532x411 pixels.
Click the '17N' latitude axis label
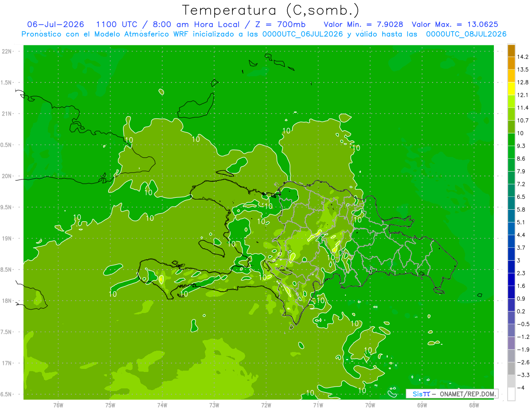7,363
